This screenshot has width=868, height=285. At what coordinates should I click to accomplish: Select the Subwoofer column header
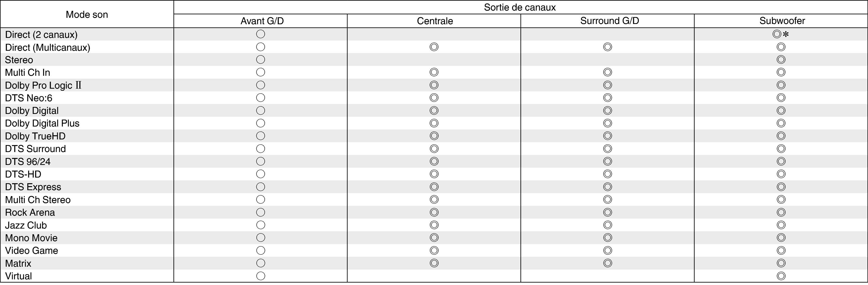coord(782,21)
